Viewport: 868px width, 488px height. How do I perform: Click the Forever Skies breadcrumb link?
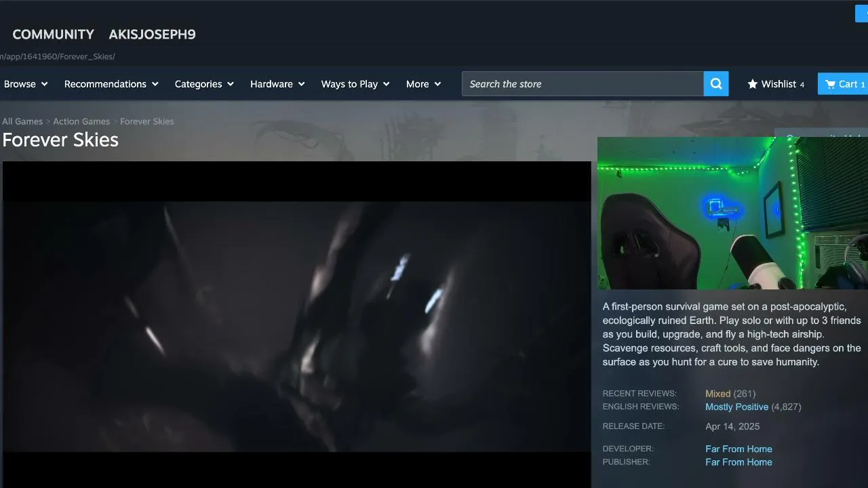pyautogui.click(x=147, y=121)
